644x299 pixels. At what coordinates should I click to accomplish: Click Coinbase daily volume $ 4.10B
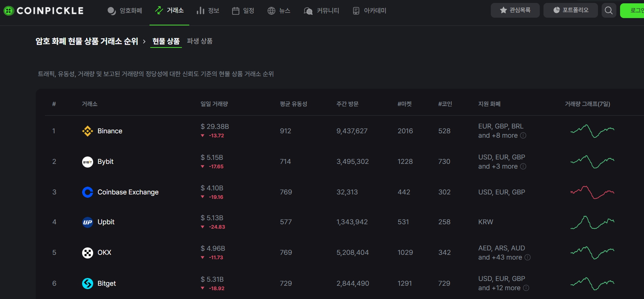(x=212, y=188)
